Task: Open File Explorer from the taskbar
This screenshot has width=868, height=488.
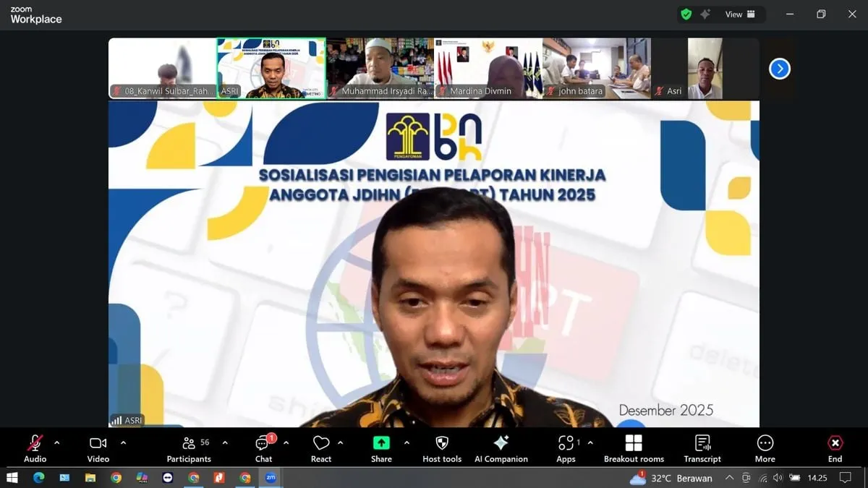Action: [90, 478]
